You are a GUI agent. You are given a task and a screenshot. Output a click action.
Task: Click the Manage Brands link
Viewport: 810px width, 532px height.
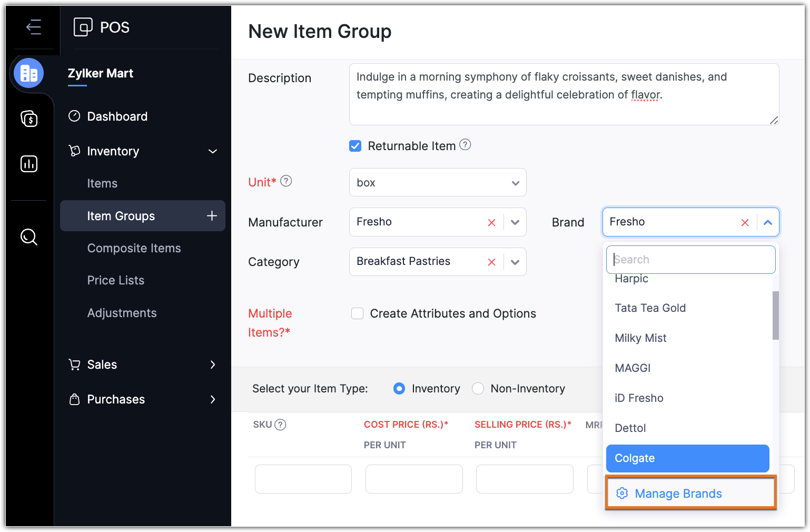pyautogui.click(x=678, y=494)
